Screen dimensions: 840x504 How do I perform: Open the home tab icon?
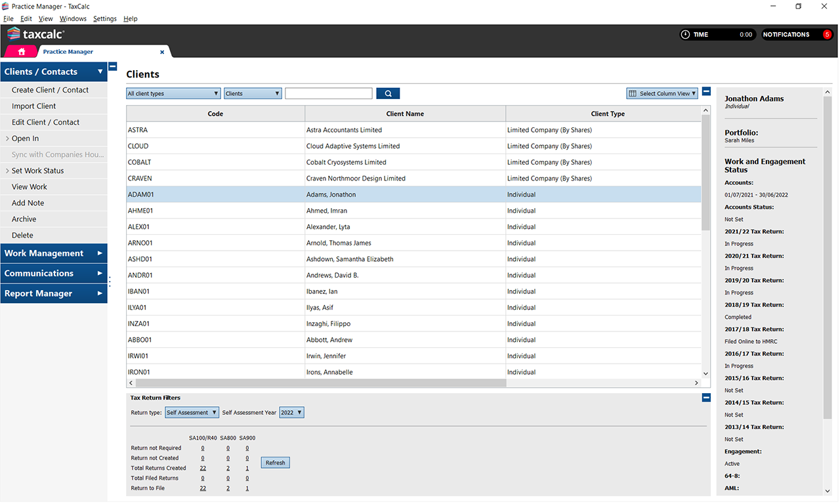click(x=22, y=51)
